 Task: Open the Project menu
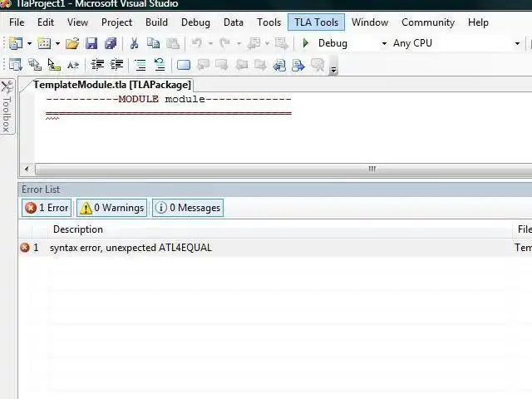116,22
